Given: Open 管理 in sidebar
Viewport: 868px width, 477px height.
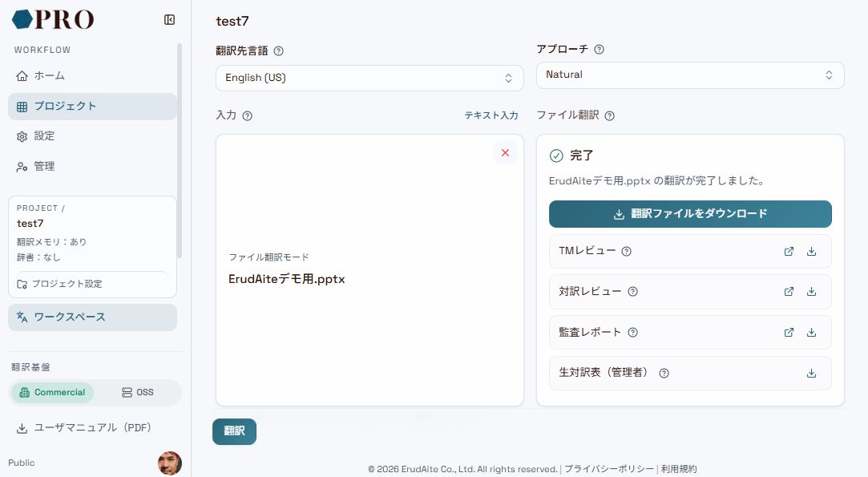Looking at the screenshot, I should pyautogui.click(x=92, y=166).
